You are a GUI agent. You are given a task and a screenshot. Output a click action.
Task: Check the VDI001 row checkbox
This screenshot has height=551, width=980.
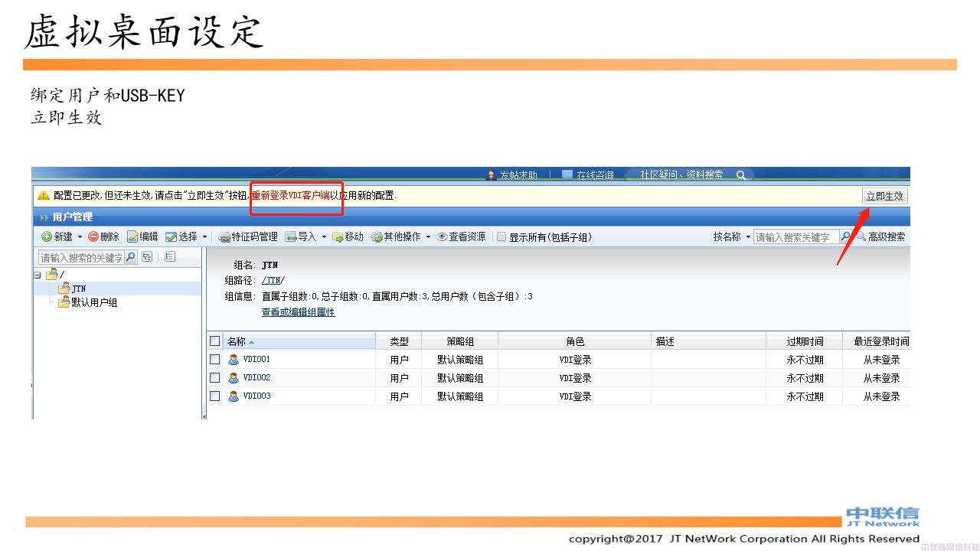(215, 359)
